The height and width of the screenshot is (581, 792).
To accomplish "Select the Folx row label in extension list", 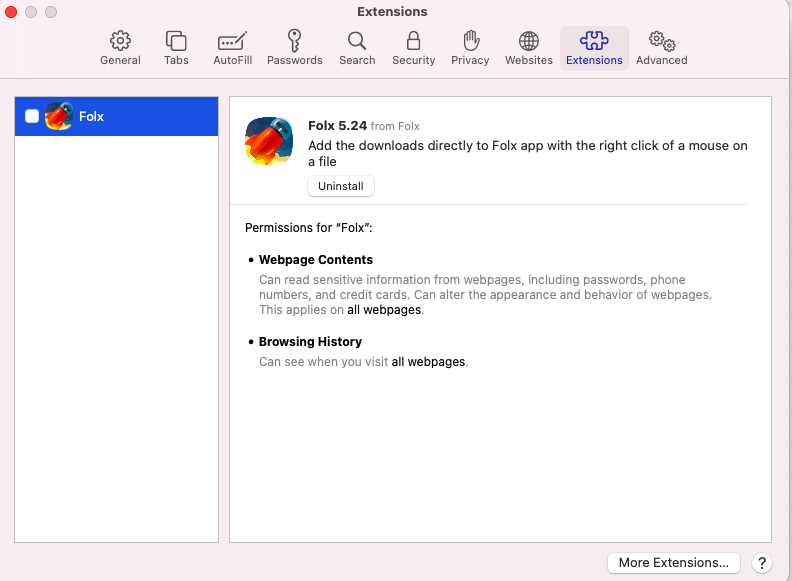I will pyautogui.click(x=91, y=117).
